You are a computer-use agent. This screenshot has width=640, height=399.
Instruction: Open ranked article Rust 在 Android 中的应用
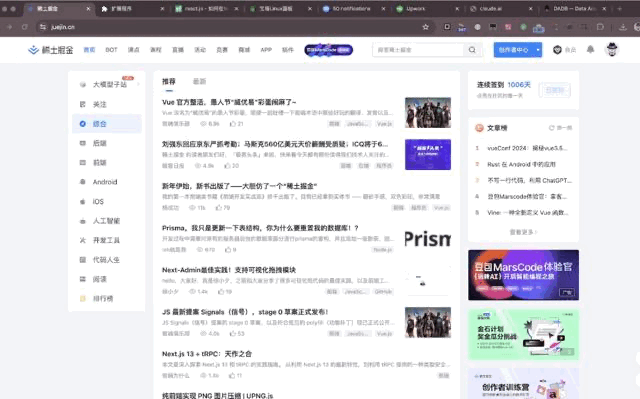(521, 164)
